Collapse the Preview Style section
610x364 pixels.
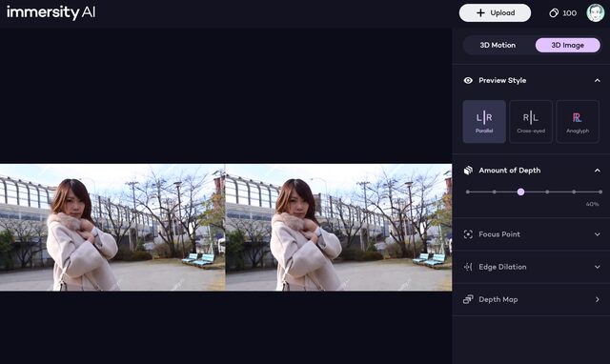click(598, 80)
